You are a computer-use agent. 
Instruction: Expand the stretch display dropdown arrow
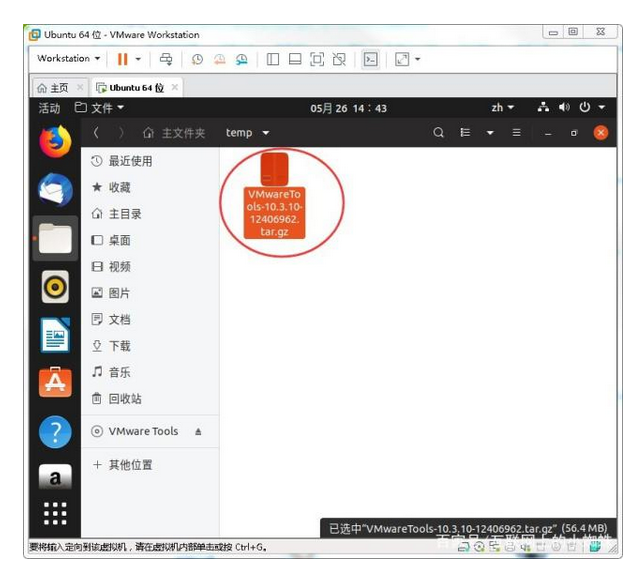pos(418,59)
